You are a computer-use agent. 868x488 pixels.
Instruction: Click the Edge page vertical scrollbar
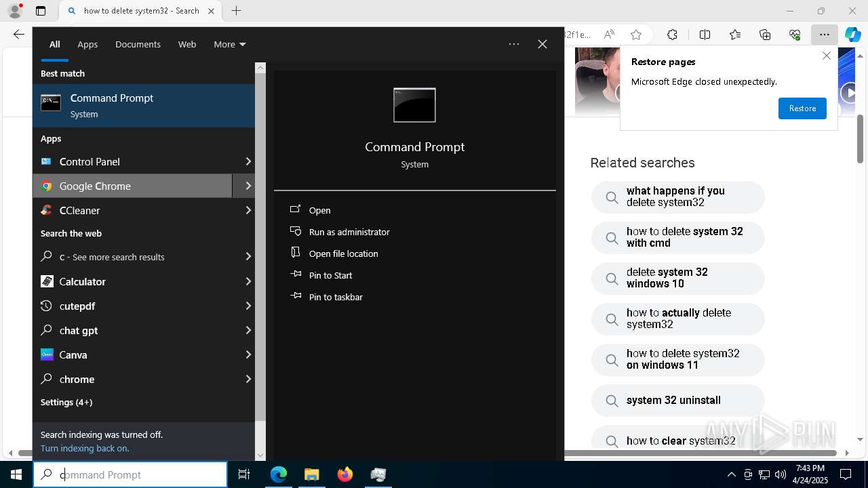pyautogui.click(x=860, y=139)
